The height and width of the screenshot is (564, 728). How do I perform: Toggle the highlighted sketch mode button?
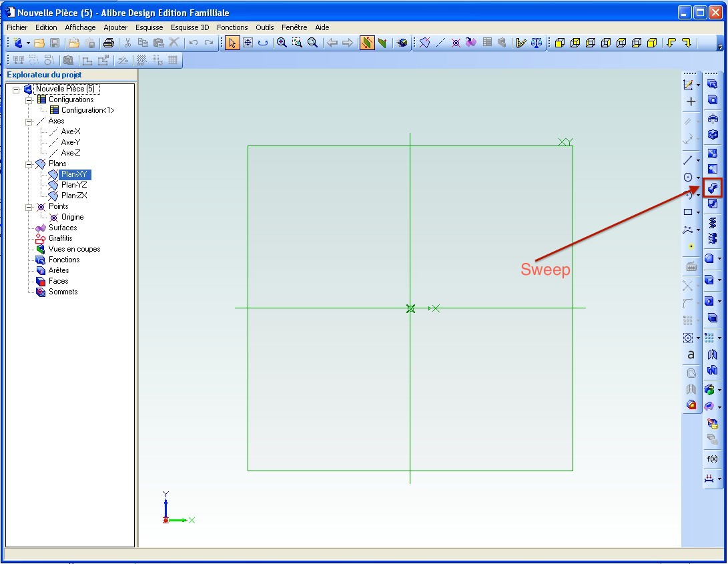click(367, 43)
